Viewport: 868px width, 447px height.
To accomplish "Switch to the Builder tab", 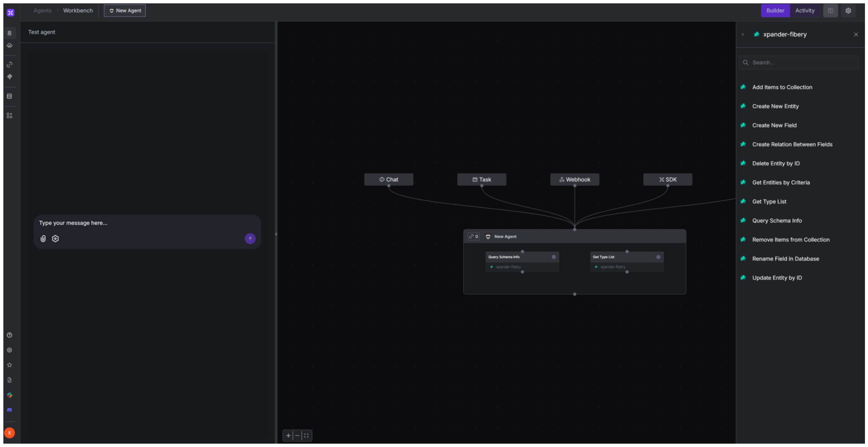I will coord(775,11).
